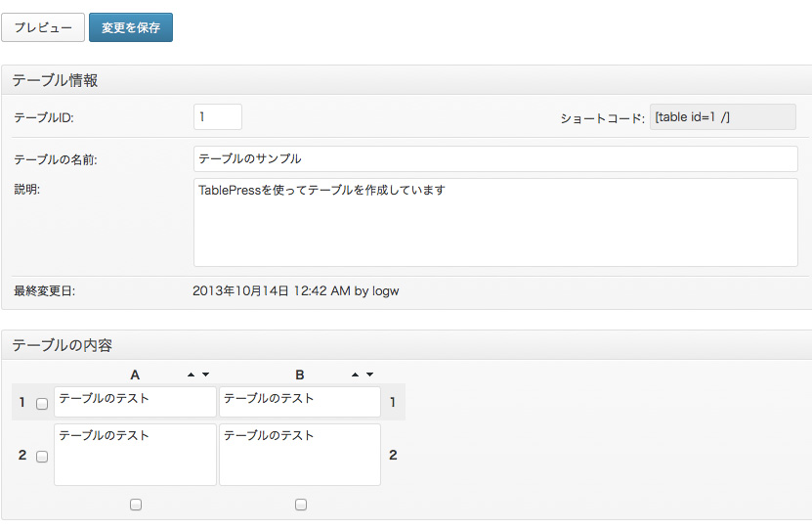
Task: Sort column A ascending with the up arrow
Action: coord(192,375)
